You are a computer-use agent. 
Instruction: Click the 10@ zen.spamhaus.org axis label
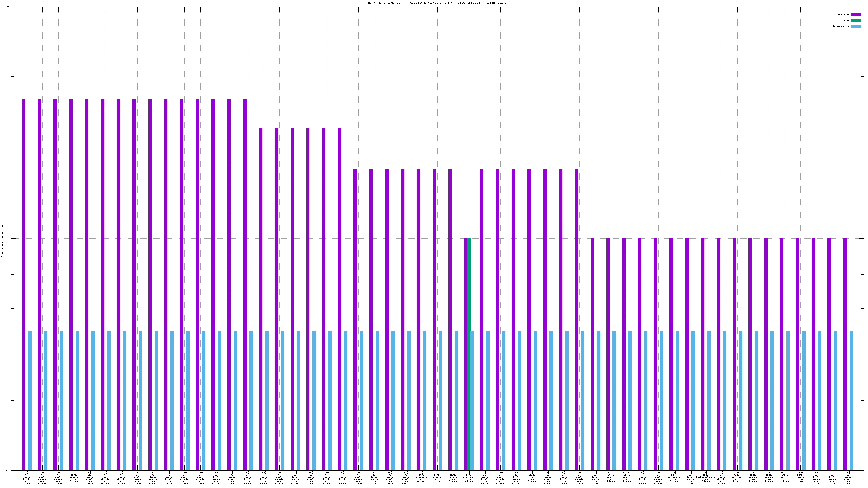click(x=674, y=477)
